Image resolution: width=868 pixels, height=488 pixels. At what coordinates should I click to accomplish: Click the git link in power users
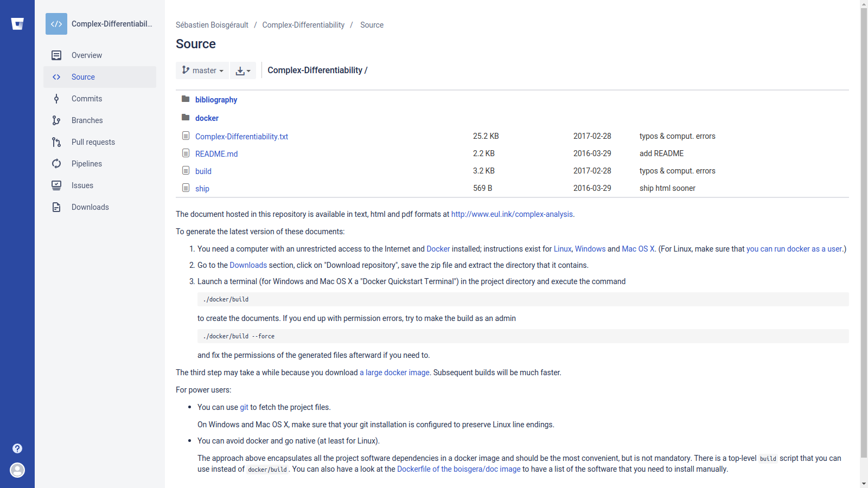[x=244, y=407]
